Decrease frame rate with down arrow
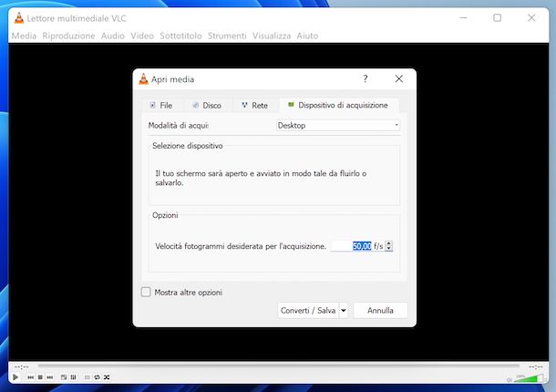This screenshot has width=556, height=392. tap(389, 249)
